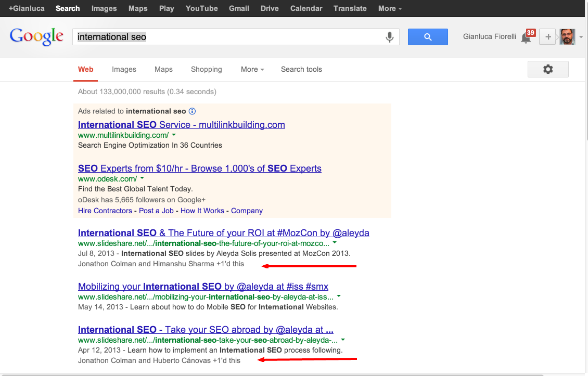Viewport: 588px width, 376px height.
Task: Click the Google logo
Action: coord(36,36)
